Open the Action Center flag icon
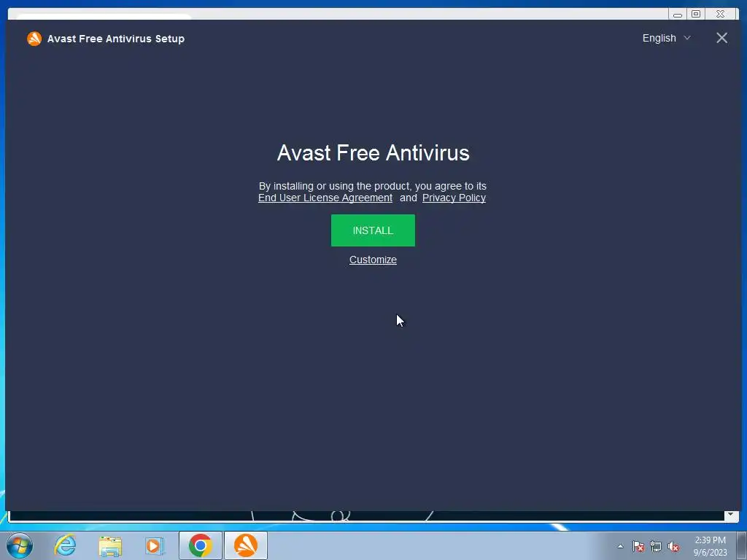 (638, 546)
